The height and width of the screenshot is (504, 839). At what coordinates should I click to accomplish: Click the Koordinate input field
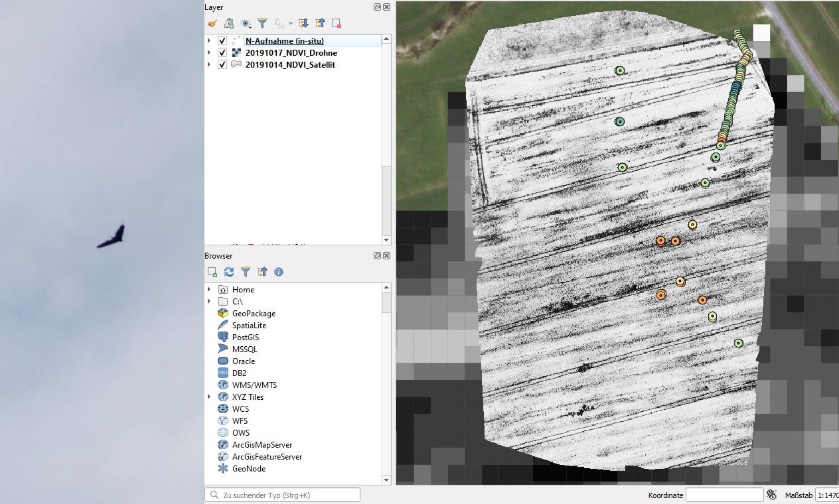click(724, 495)
